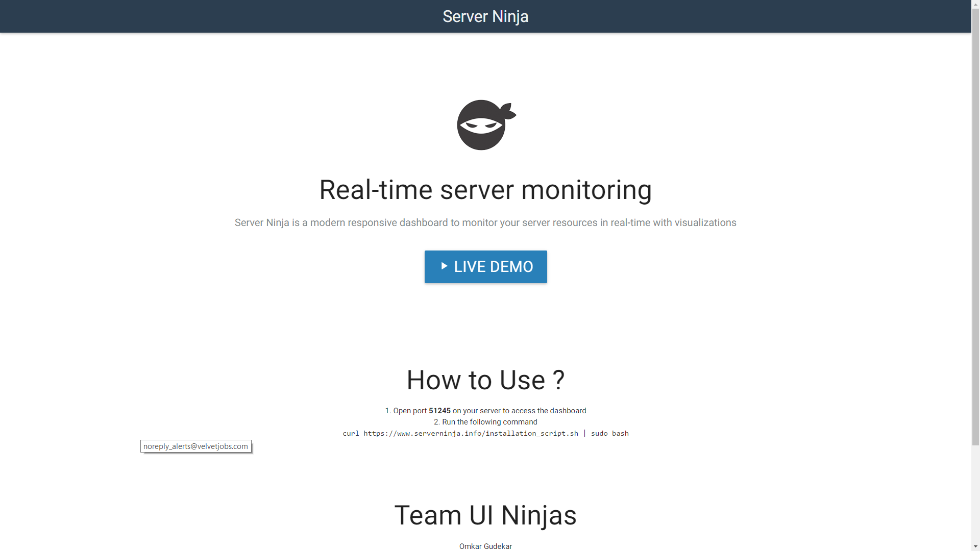
Task: Click the Server Ninja header title
Action: (x=485, y=16)
